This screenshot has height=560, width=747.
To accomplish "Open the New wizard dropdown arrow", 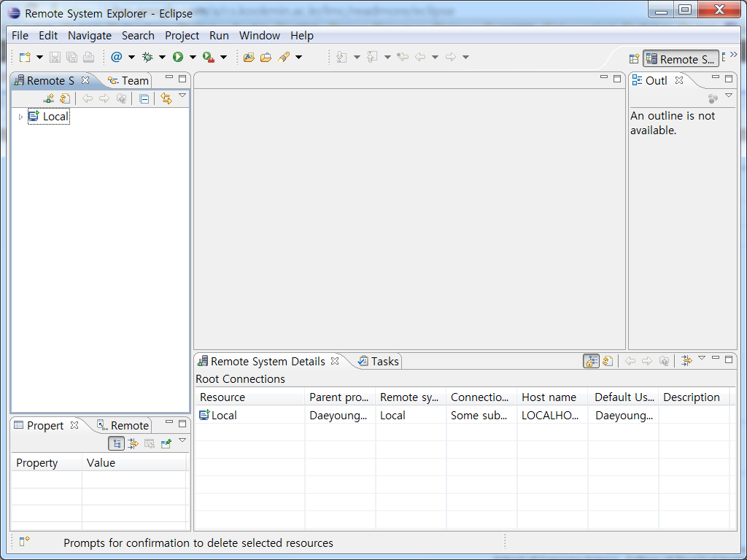I will pos(39,58).
